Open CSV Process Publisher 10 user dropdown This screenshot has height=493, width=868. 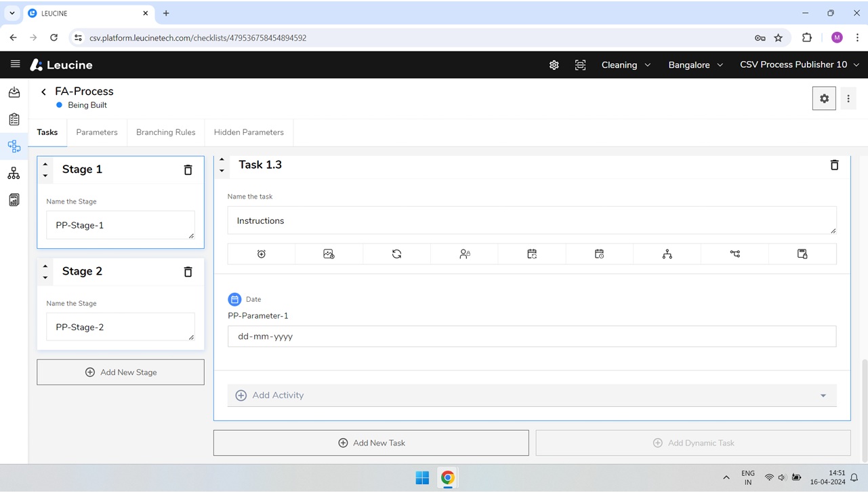800,65
